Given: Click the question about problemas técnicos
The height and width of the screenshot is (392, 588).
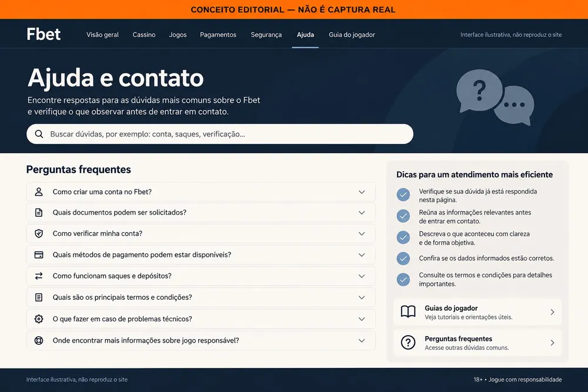Looking at the screenshot, I should tap(122, 319).
